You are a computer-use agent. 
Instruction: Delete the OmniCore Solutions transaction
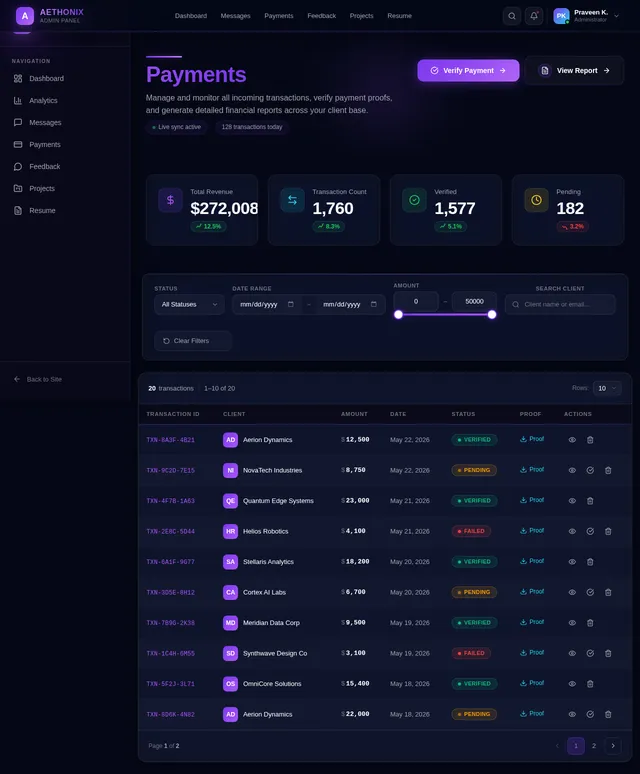590,684
